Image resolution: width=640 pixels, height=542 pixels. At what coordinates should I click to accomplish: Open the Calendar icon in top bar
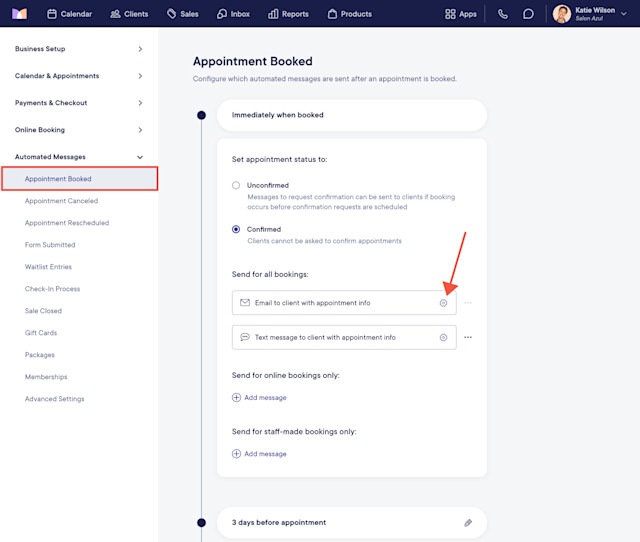pos(52,14)
